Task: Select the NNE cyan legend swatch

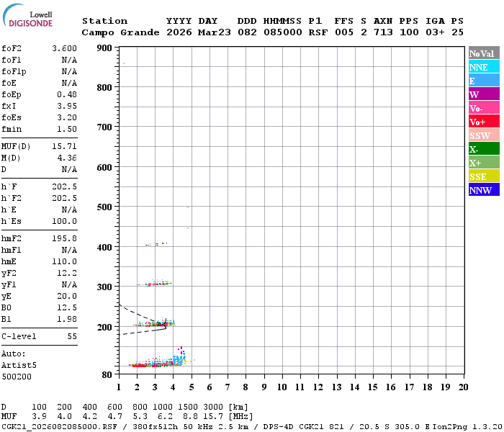Action: click(x=484, y=67)
